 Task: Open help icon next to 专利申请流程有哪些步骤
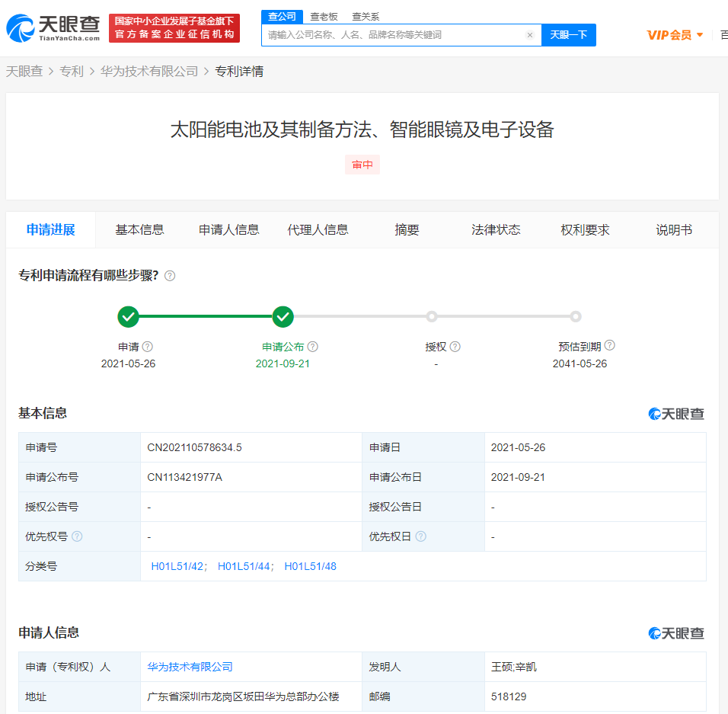point(170,276)
